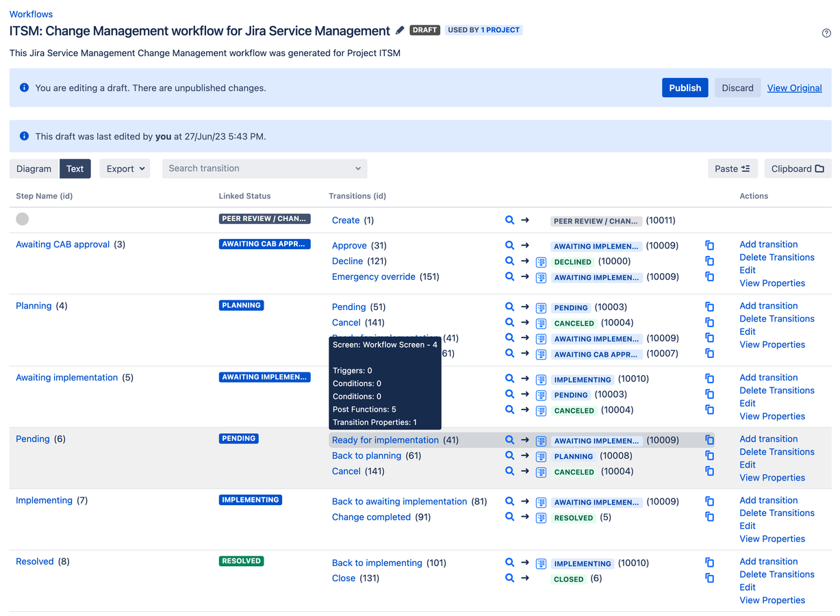Click the copy icon for Back to implementing
Image resolution: width=840 pixels, height=616 pixels.
point(710,563)
